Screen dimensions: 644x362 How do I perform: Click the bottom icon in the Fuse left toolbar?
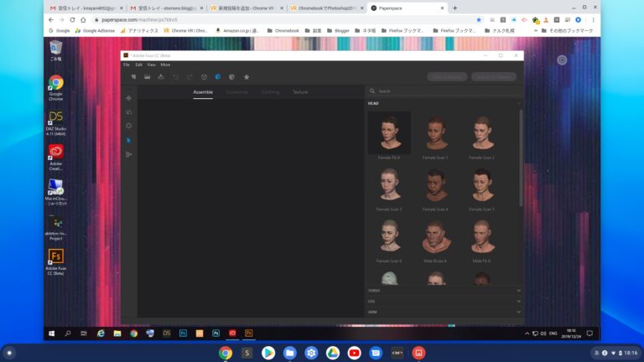tap(128, 154)
